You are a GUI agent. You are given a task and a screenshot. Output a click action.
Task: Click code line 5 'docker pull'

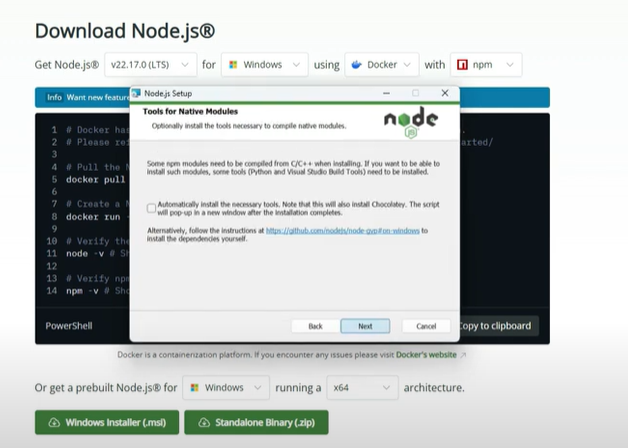96,179
